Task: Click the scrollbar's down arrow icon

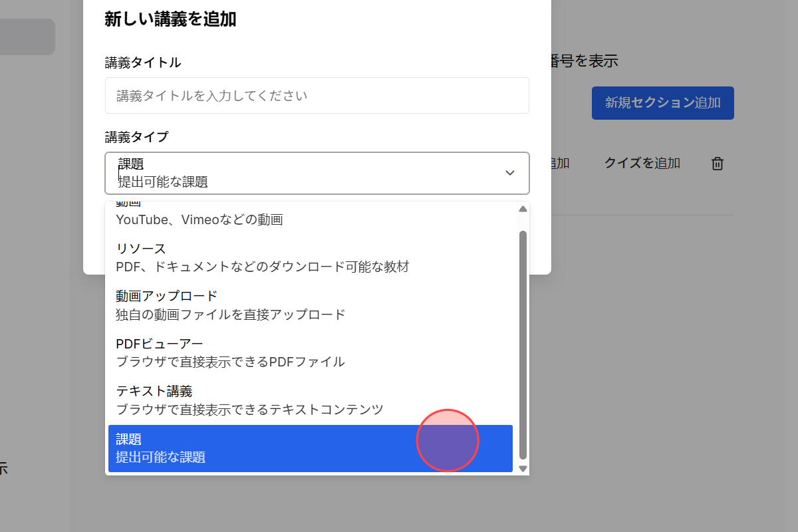Action: [x=523, y=469]
